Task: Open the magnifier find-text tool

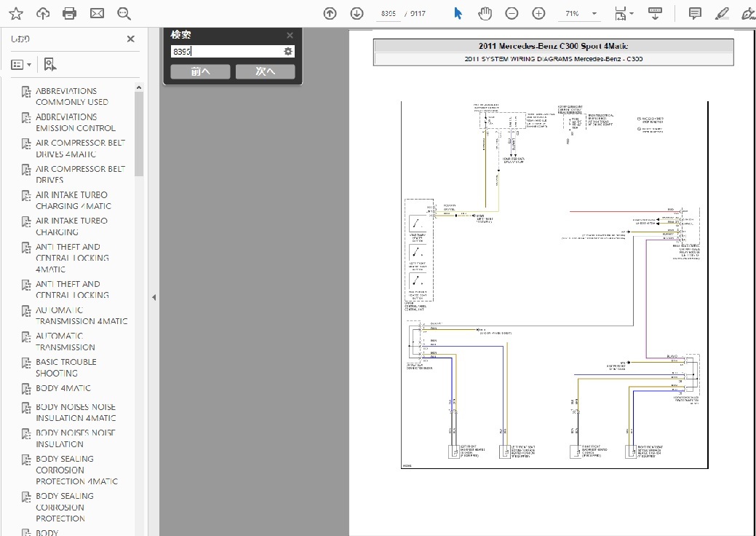Action: pyautogui.click(x=124, y=14)
